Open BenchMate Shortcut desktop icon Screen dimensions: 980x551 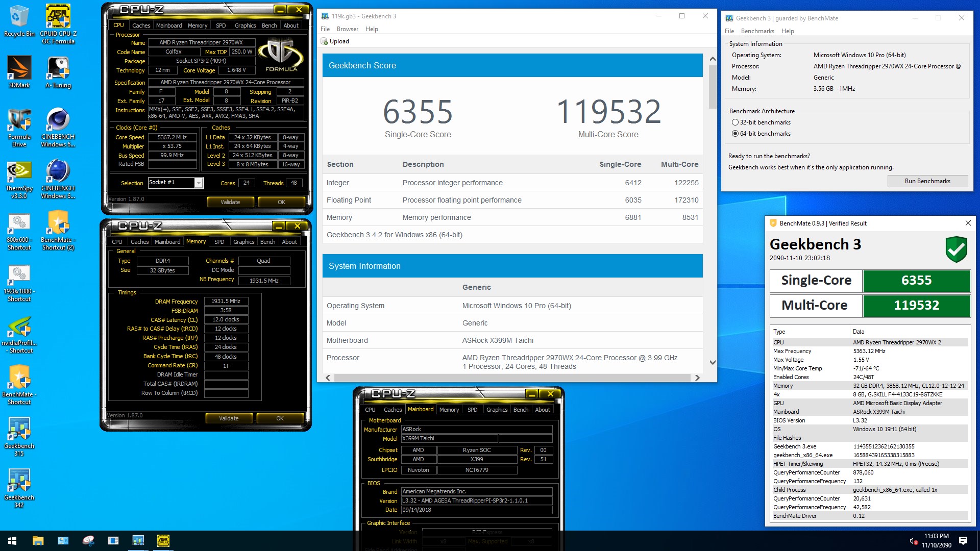[19, 386]
